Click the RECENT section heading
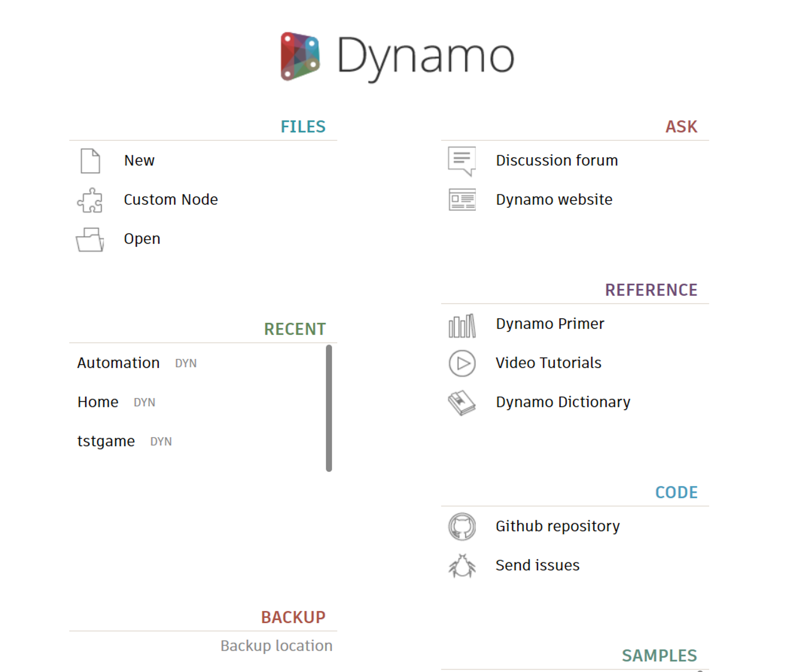 click(x=295, y=329)
